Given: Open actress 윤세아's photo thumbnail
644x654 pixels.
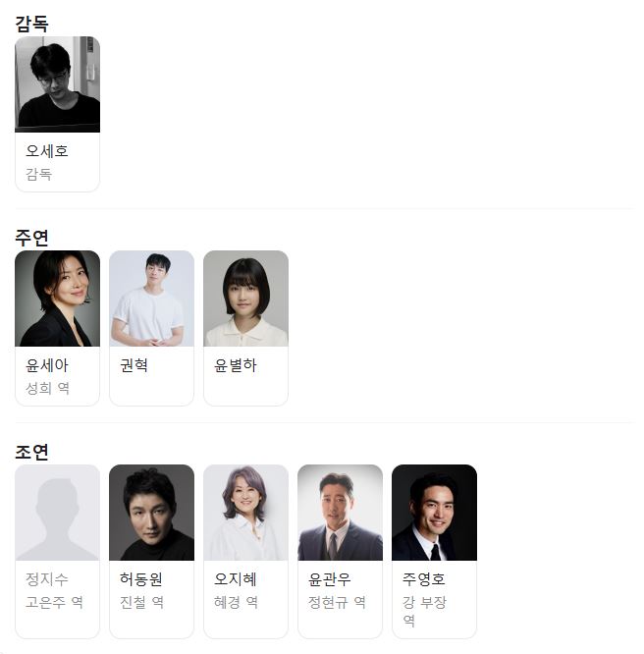Looking at the screenshot, I should tap(58, 299).
